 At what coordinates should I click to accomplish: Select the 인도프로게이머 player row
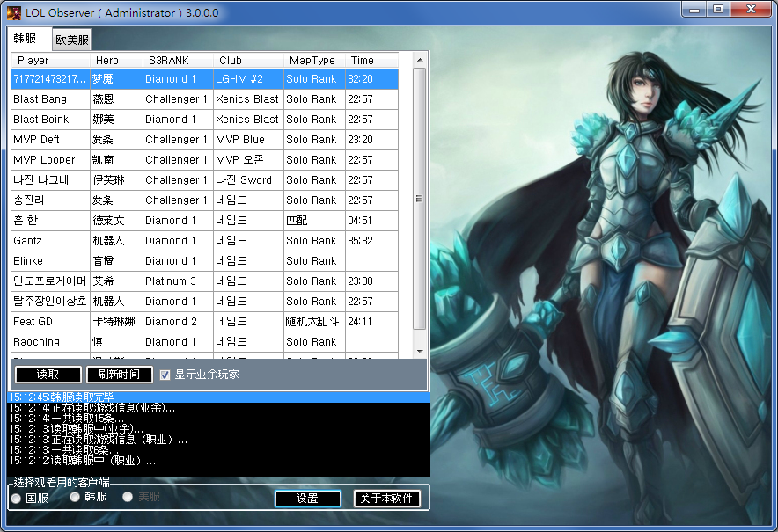click(204, 281)
